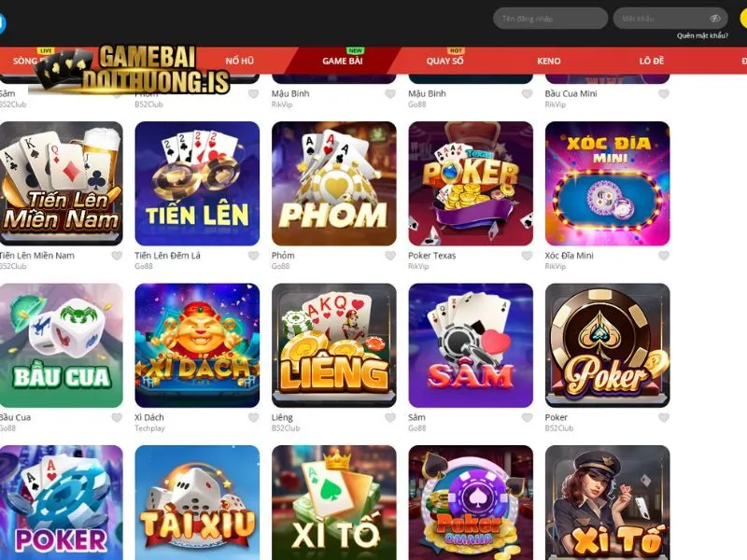
Task: Open the Tiến Lên Miền Nam game tile
Action: pyautogui.click(x=61, y=184)
